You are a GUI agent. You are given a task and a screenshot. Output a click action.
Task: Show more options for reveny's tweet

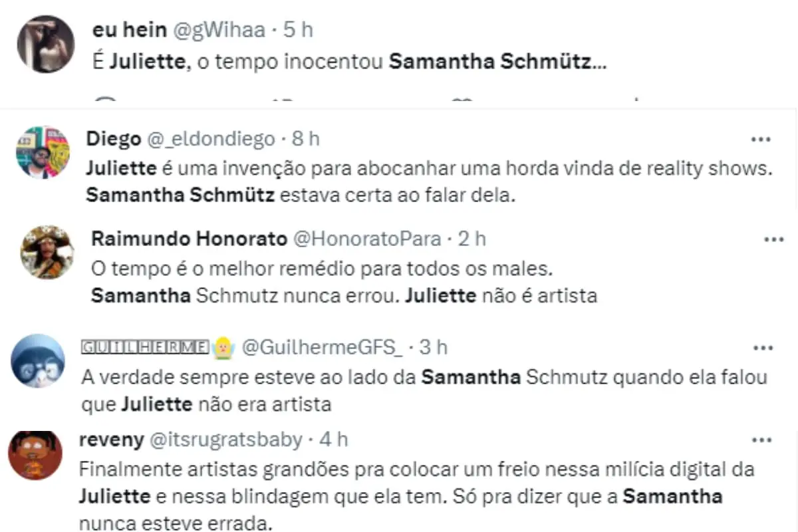(760, 440)
